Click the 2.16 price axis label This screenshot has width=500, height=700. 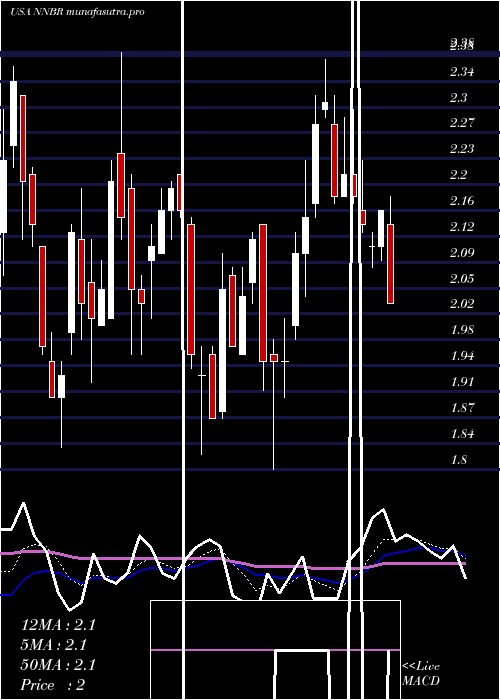pos(462,200)
